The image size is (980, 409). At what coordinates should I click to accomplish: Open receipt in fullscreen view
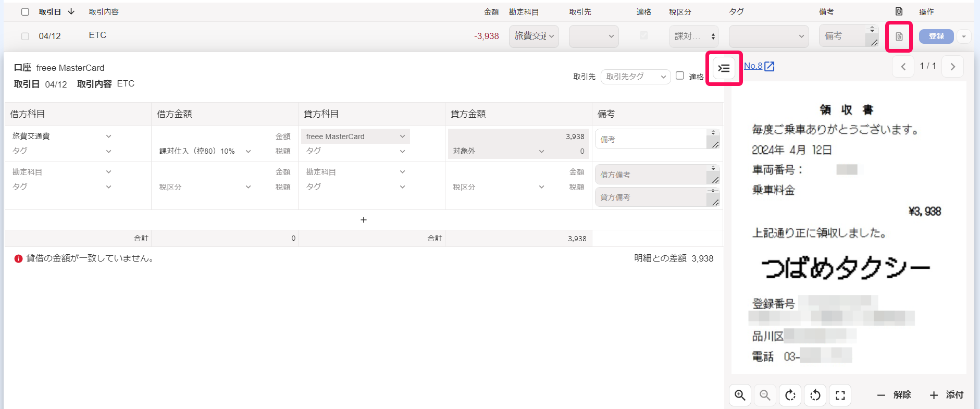[840, 395]
